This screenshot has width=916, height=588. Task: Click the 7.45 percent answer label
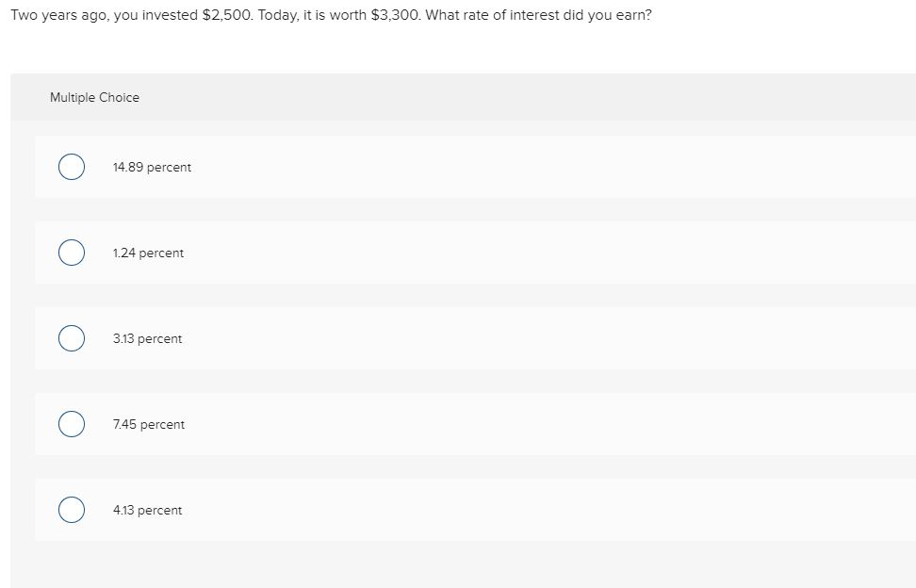click(x=149, y=424)
